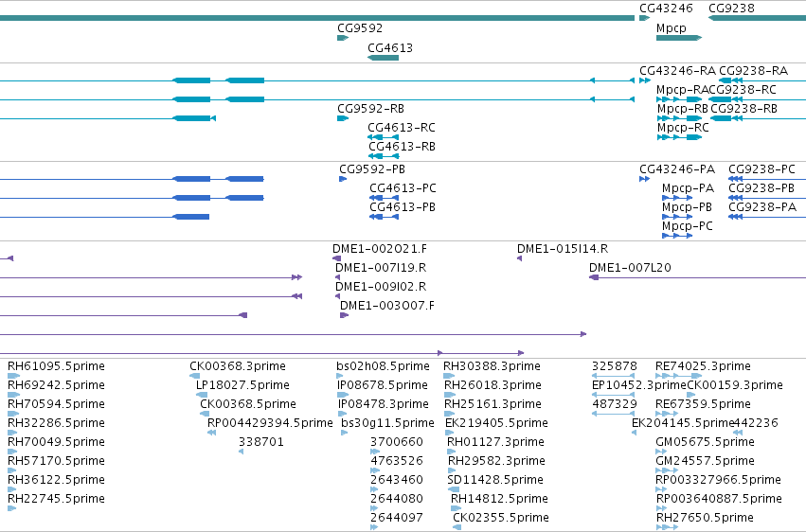Open EST SD11428.5prime

pos(454,490)
